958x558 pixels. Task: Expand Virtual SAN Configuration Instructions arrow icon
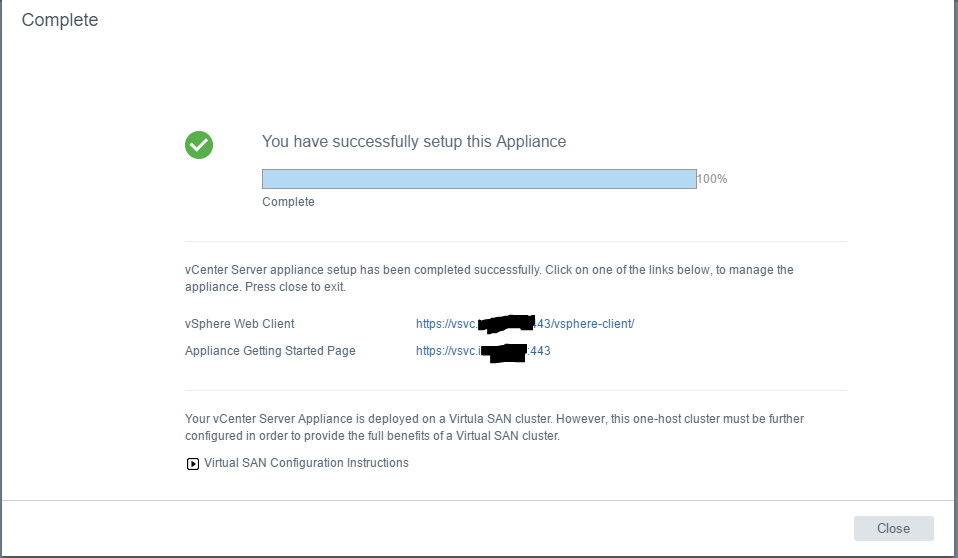[193, 464]
